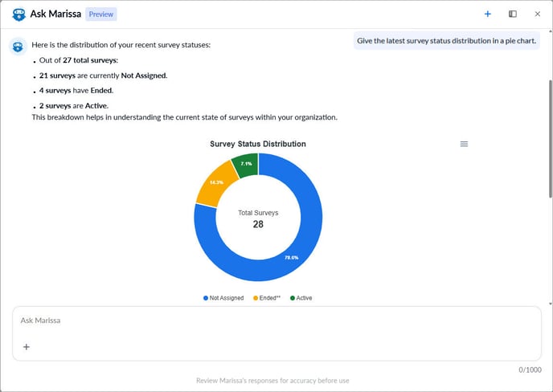This screenshot has width=553, height=392.
Task: Click the plus icon inside the message box
Action: click(x=27, y=347)
